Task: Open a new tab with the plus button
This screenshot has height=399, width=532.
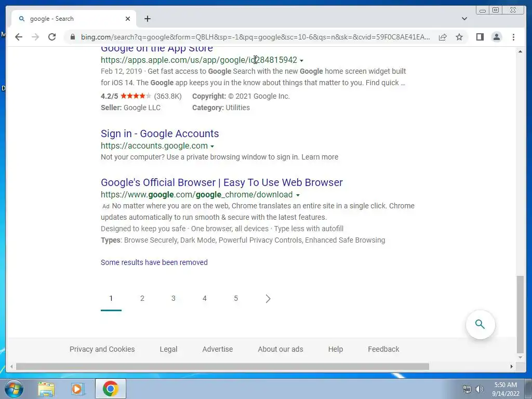Action: tap(147, 19)
